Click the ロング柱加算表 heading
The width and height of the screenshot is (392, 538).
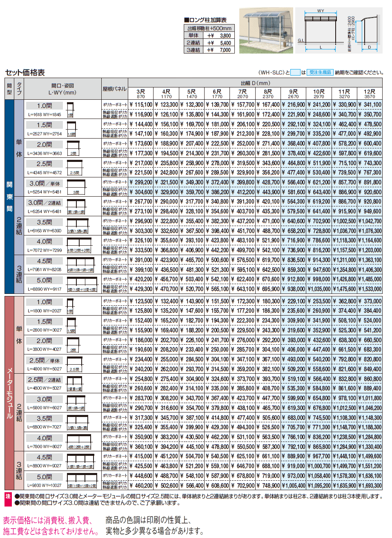205,20
